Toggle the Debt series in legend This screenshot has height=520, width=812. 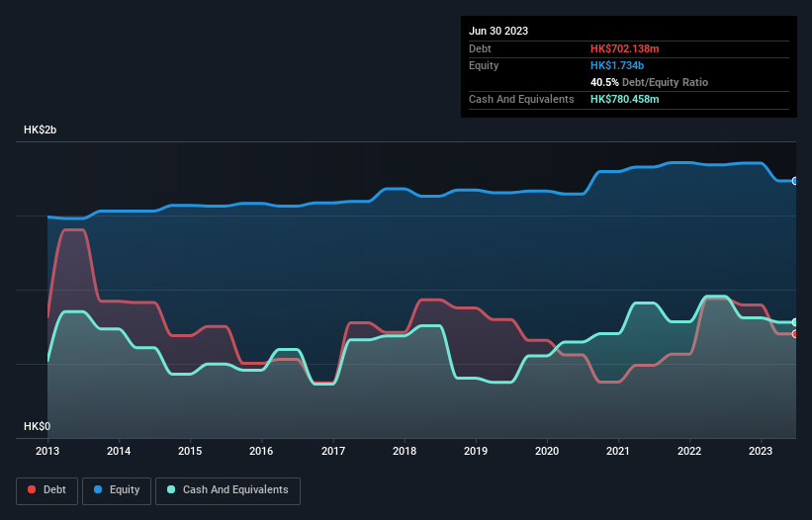coord(46,490)
